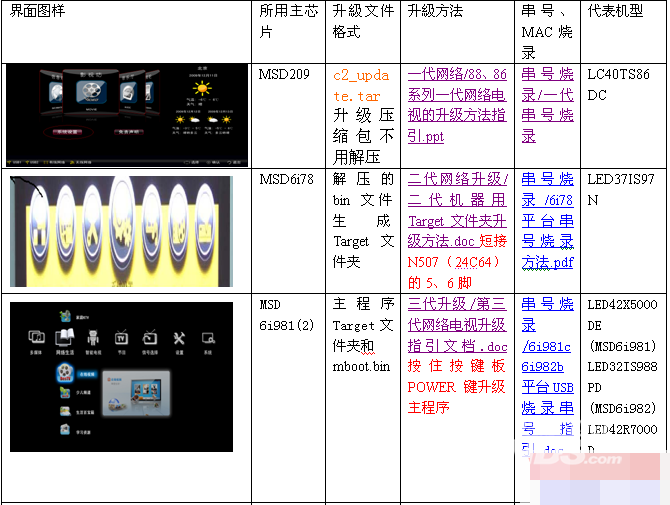
Task: Click the robot smart TV icon
Action: (x=93, y=338)
